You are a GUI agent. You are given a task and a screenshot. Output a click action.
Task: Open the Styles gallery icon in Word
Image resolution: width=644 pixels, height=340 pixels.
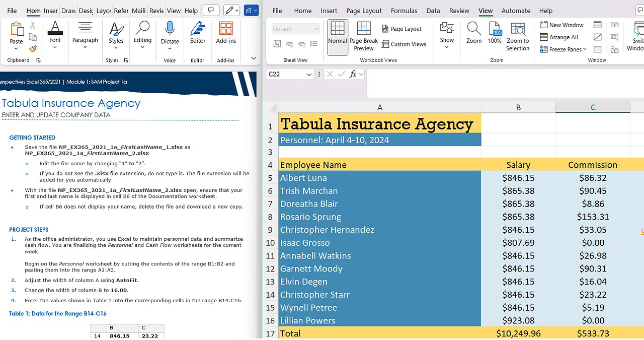(x=116, y=29)
